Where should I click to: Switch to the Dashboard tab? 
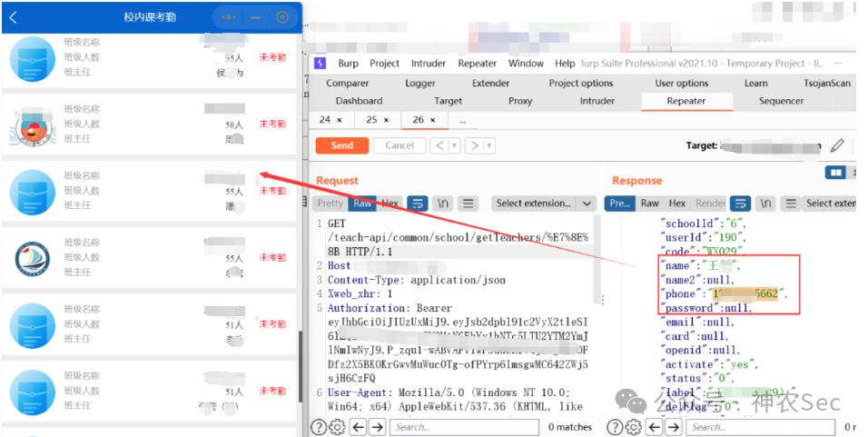pyautogui.click(x=359, y=101)
